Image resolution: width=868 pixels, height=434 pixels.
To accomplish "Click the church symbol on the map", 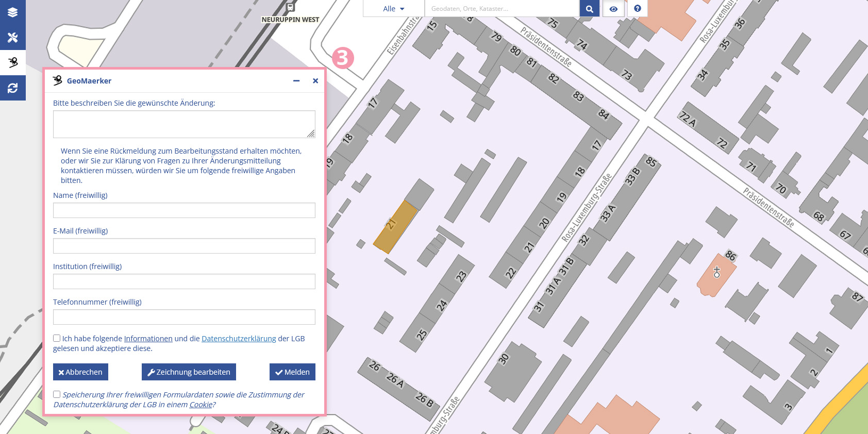I will coord(716,272).
